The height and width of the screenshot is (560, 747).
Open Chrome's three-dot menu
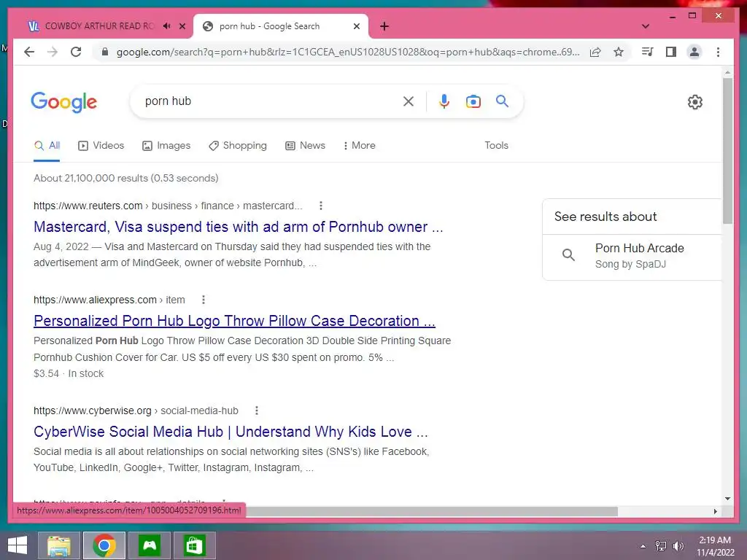pyautogui.click(x=718, y=52)
